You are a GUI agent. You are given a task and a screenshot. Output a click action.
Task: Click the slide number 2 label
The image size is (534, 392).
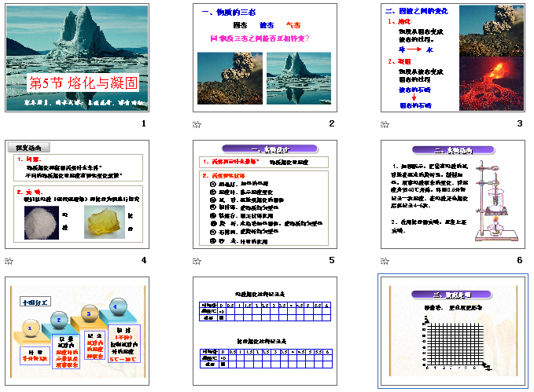332,124
